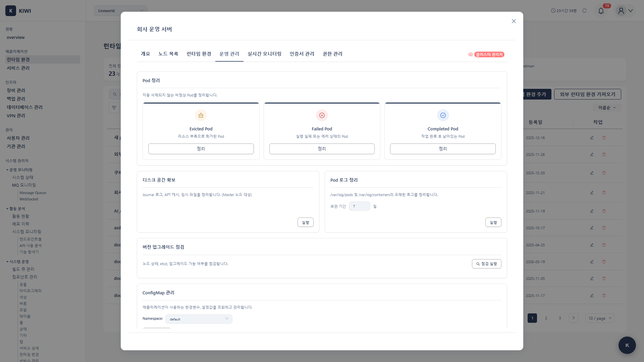
Task: Click the 점검 실행 button
Action: (x=486, y=264)
